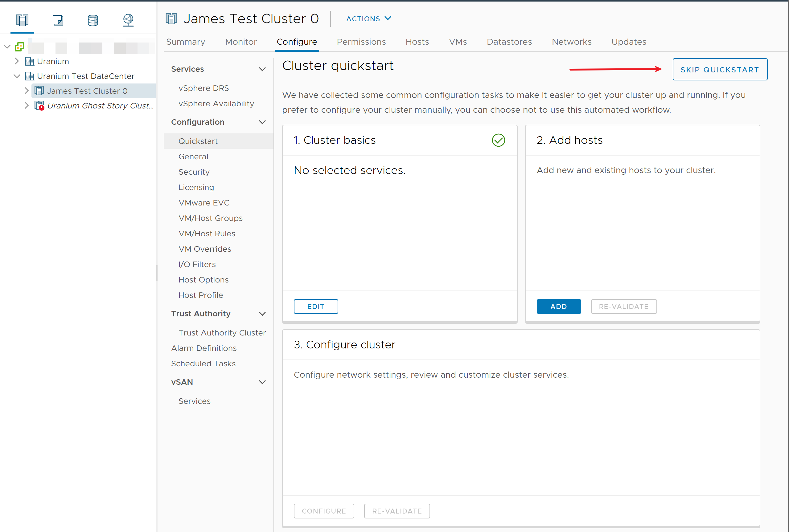Open the Networking inventory icon

(x=128, y=20)
